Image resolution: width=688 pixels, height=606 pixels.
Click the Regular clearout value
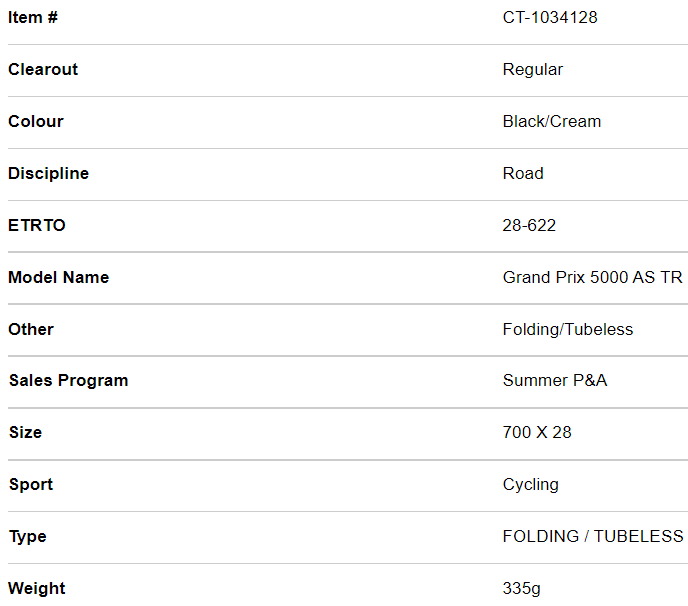pos(532,69)
